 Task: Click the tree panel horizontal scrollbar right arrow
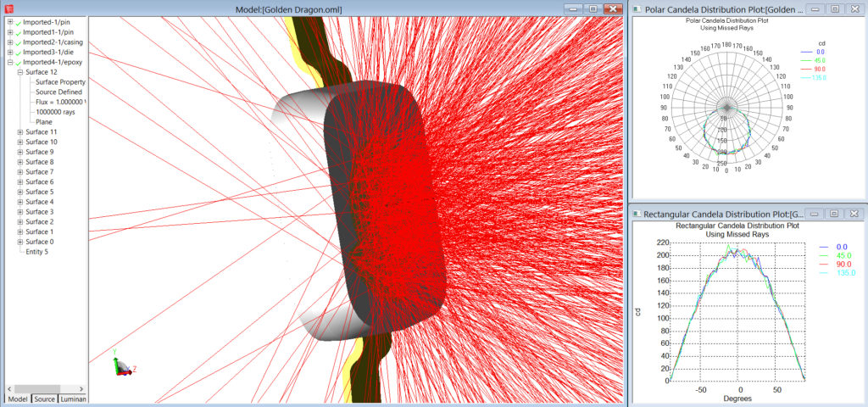tap(82, 387)
